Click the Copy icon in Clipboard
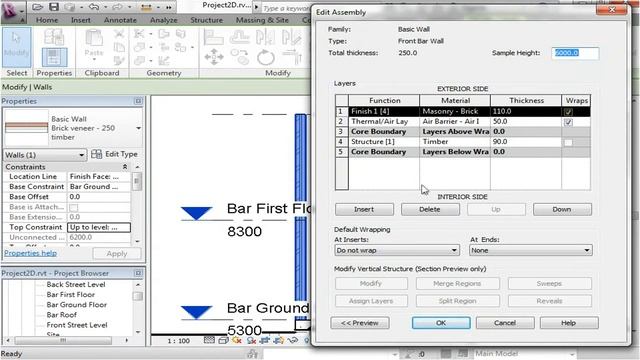640x360 pixels. [119, 47]
